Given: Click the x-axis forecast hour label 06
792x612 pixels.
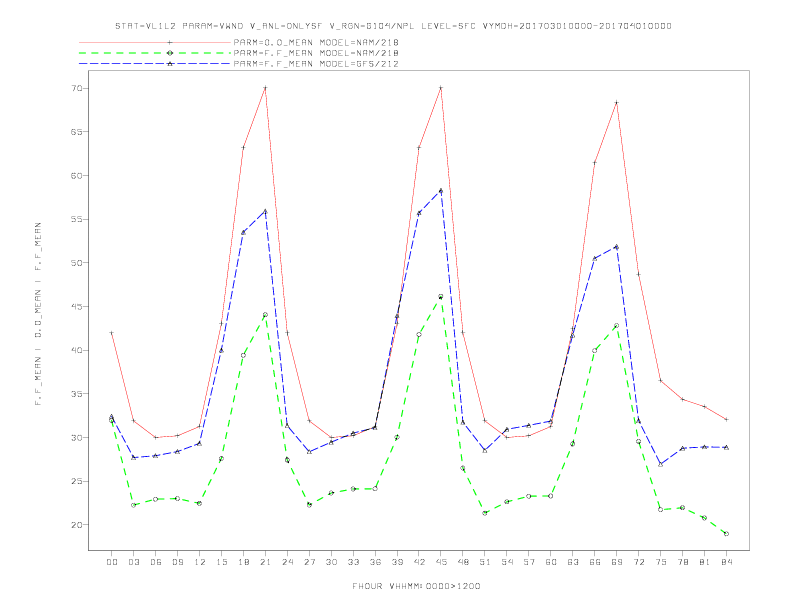Looking at the screenshot, I should [x=156, y=562].
